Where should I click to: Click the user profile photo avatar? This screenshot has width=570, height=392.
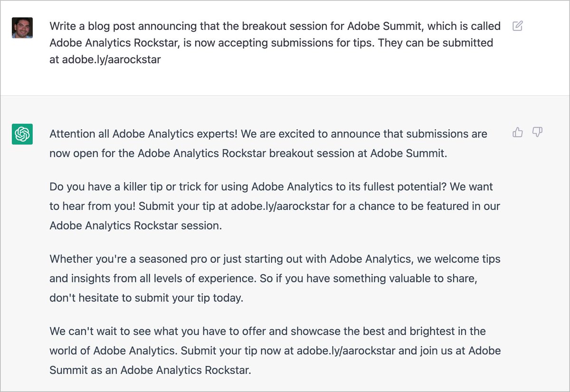[x=22, y=28]
